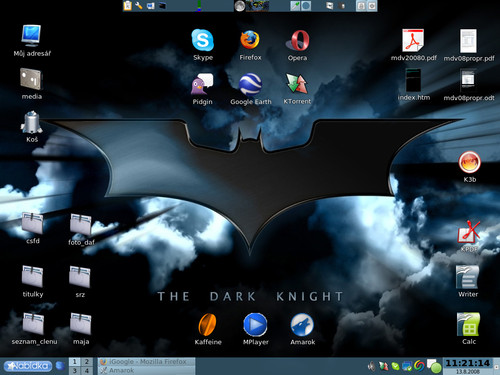Click the clipboard icon in top panel
Image resolution: width=500 pixels, height=375 pixels.
tap(127, 6)
